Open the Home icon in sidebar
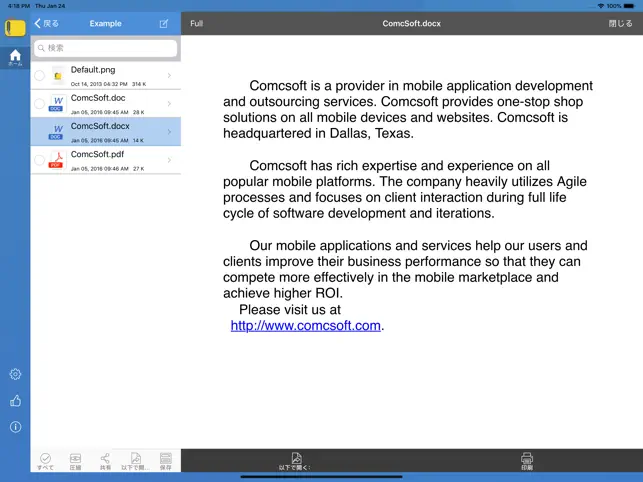The image size is (643, 482). pyautogui.click(x=15, y=57)
